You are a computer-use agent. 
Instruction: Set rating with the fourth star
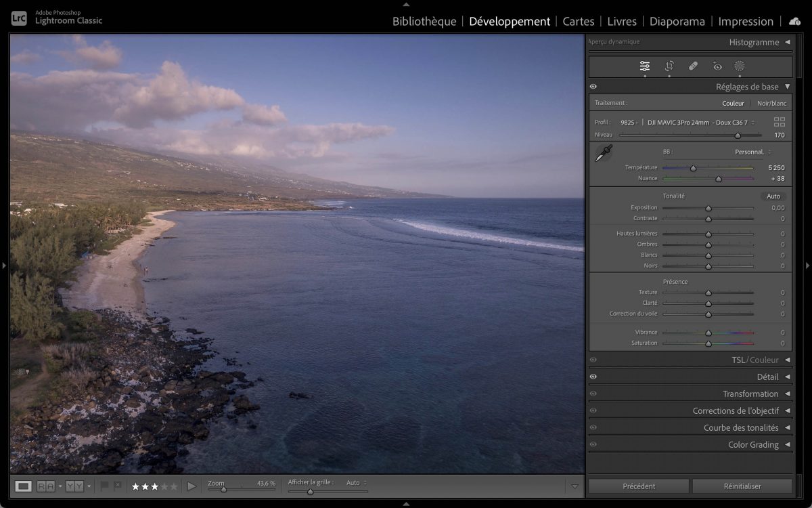(164, 486)
